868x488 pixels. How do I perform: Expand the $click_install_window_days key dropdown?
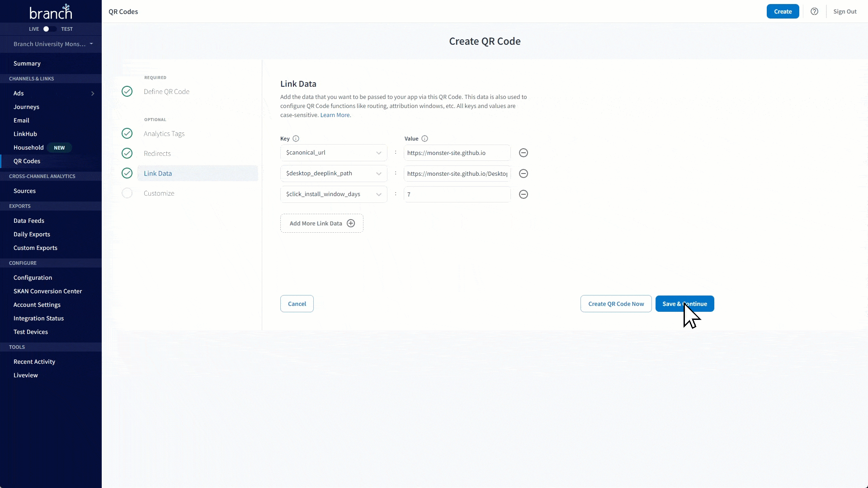379,194
